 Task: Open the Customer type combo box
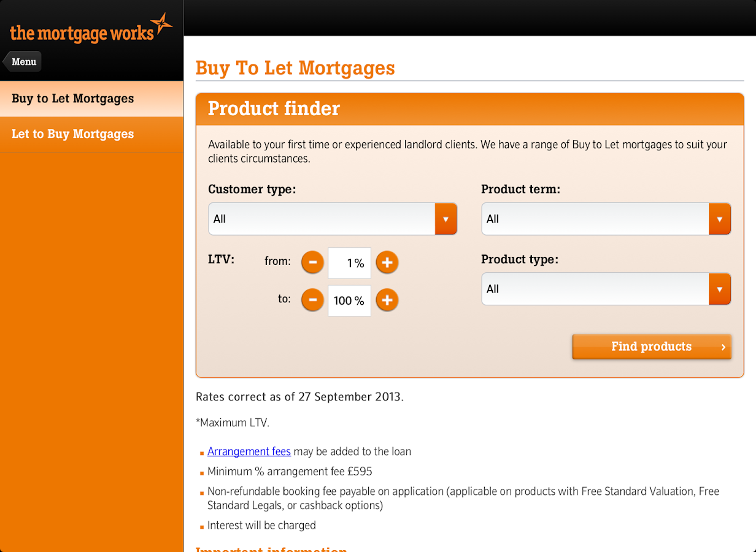coord(333,219)
